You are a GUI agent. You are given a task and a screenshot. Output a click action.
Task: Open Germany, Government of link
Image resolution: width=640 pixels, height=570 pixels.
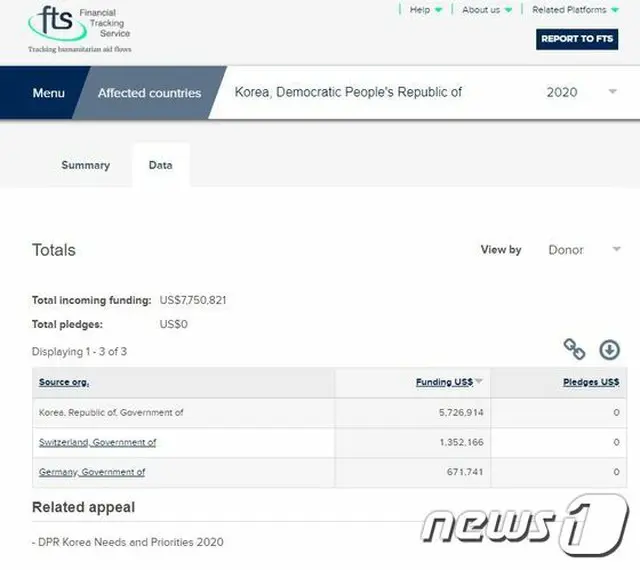(x=92, y=472)
